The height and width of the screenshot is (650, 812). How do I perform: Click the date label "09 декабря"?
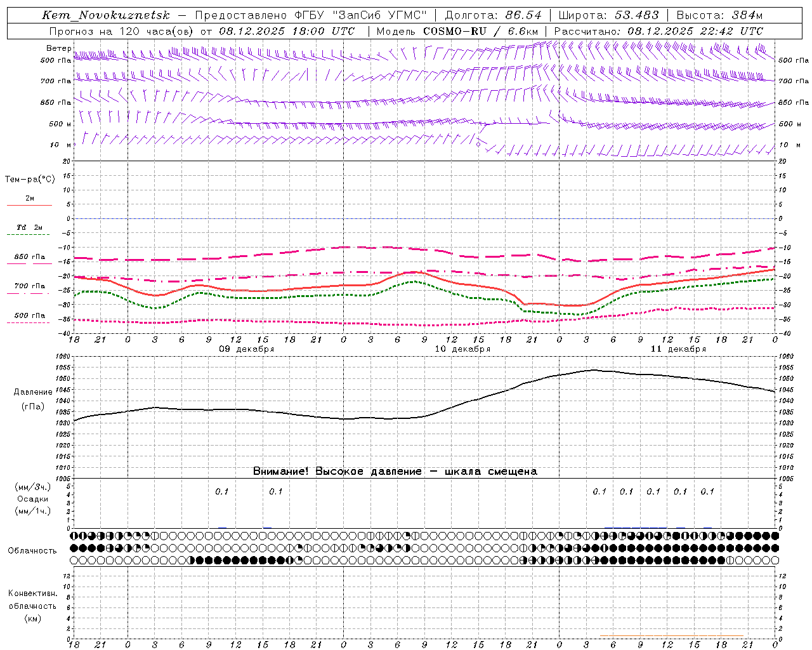[x=247, y=349]
